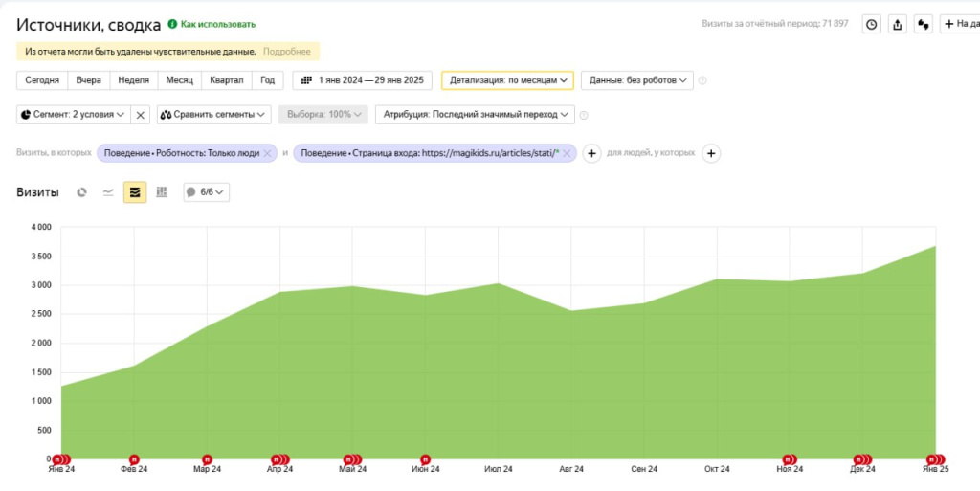Select the 'Квартал' period tab
This screenshot has width=980, height=491.
[x=226, y=80]
